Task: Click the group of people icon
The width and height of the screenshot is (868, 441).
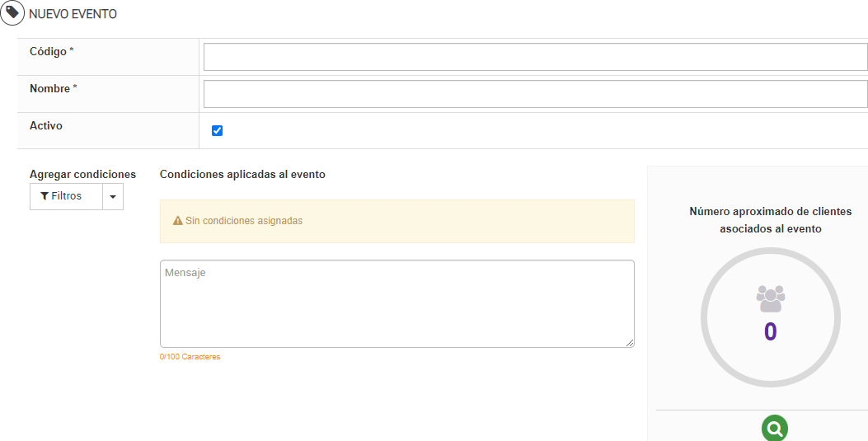Action: [x=771, y=298]
